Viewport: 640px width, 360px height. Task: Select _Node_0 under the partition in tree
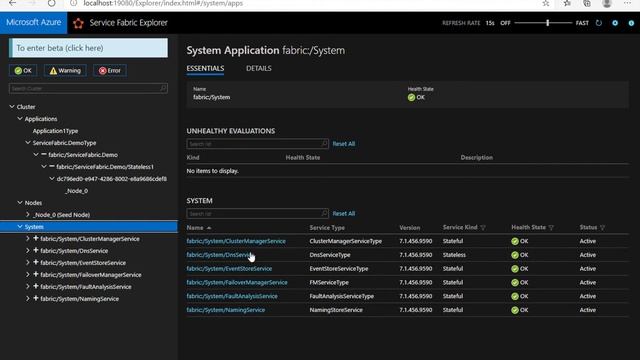click(x=77, y=191)
